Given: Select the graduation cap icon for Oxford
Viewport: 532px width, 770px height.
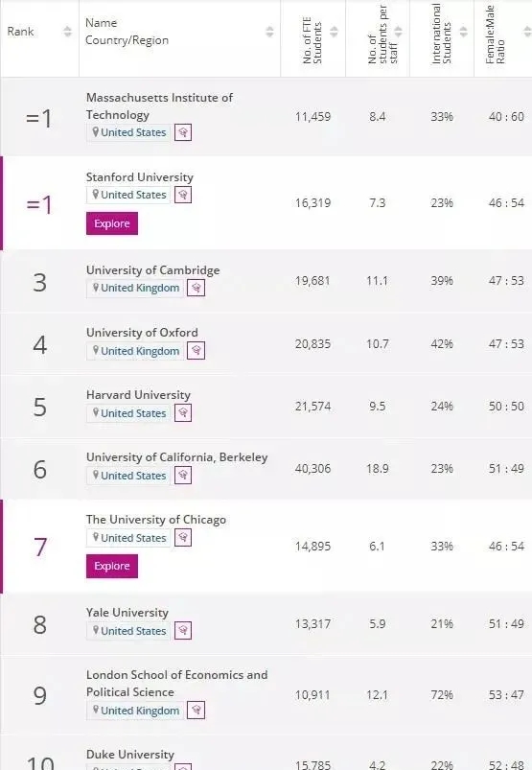Looking at the screenshot, I should 196,351.
